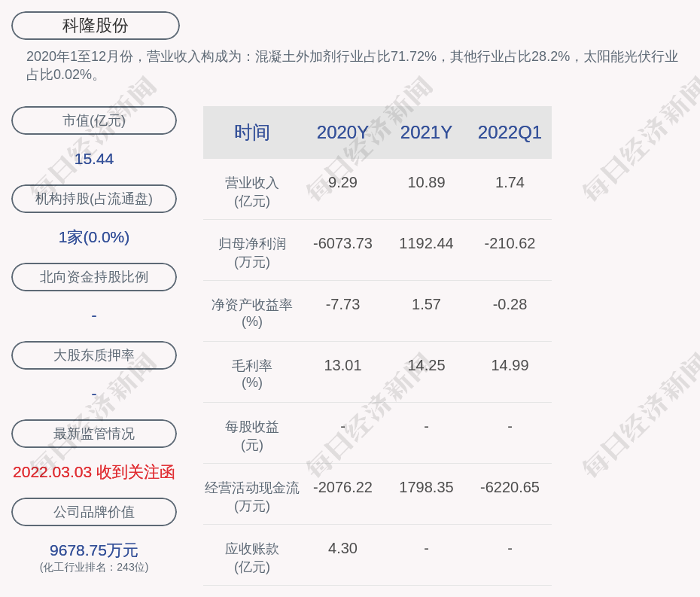This screenshot has height=597, width=700.
Task: Click the -210.62 net profit value
Action: point(510,243)
